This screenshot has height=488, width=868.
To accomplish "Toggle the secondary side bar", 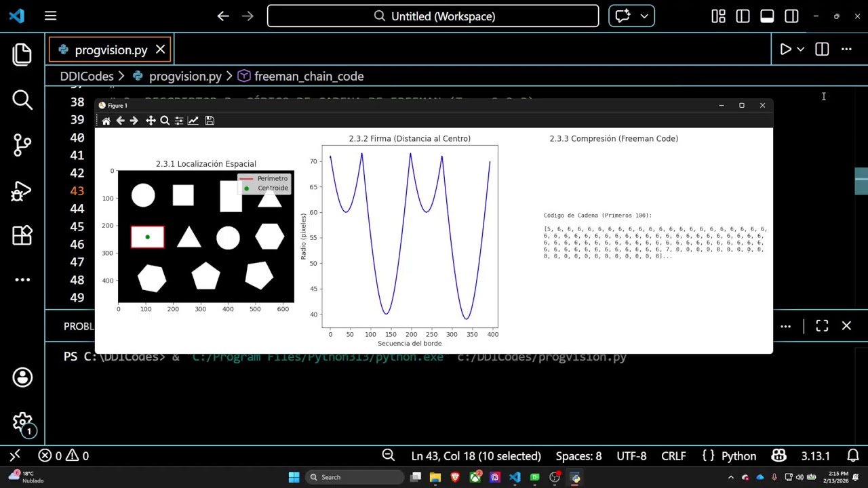I will tap(791, 16).
